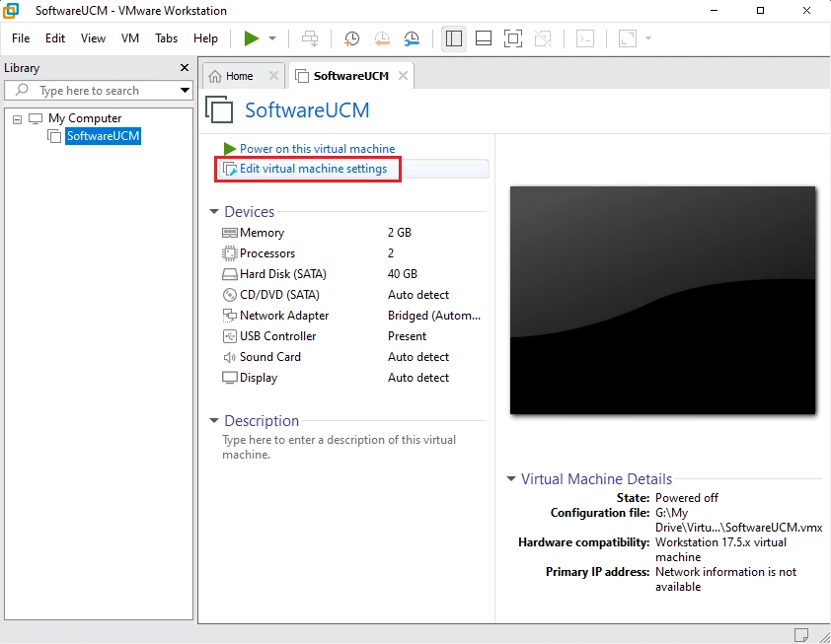Open the File menu
The height and width of the screenshot is (644, 831).
21,38
